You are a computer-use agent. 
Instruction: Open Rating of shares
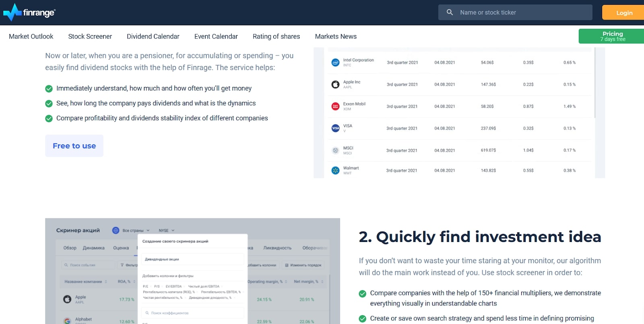coord(276,36)
